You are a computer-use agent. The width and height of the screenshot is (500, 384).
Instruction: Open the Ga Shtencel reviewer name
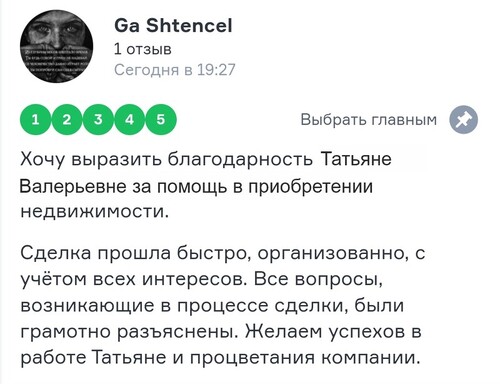173,26
